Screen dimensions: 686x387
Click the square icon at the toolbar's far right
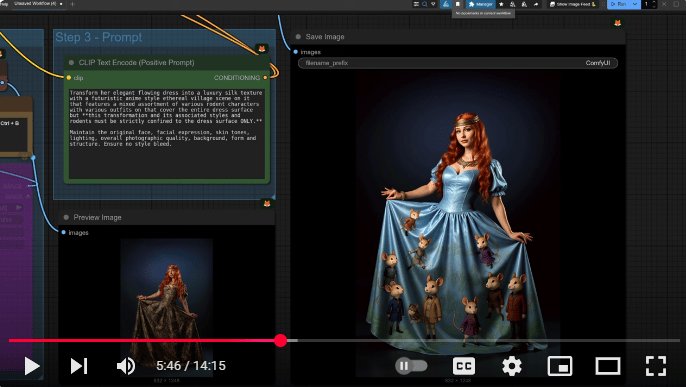(x=676, y=4)
